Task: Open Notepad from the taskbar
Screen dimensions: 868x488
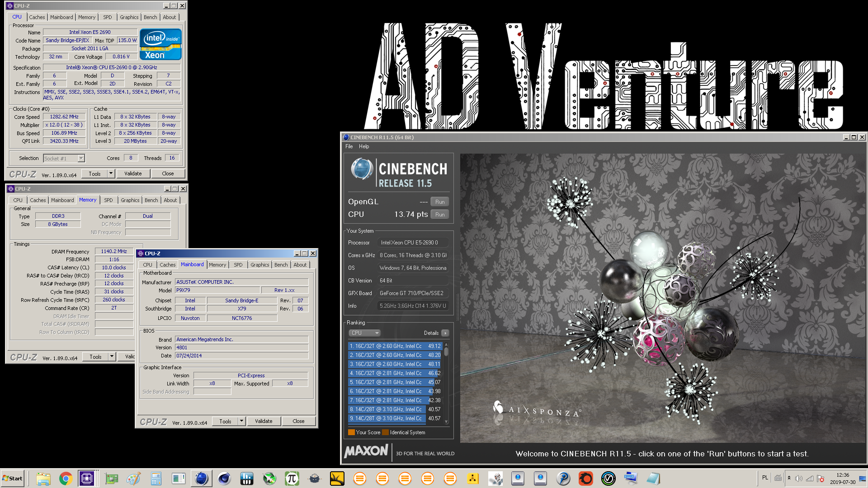Action: 654,479
